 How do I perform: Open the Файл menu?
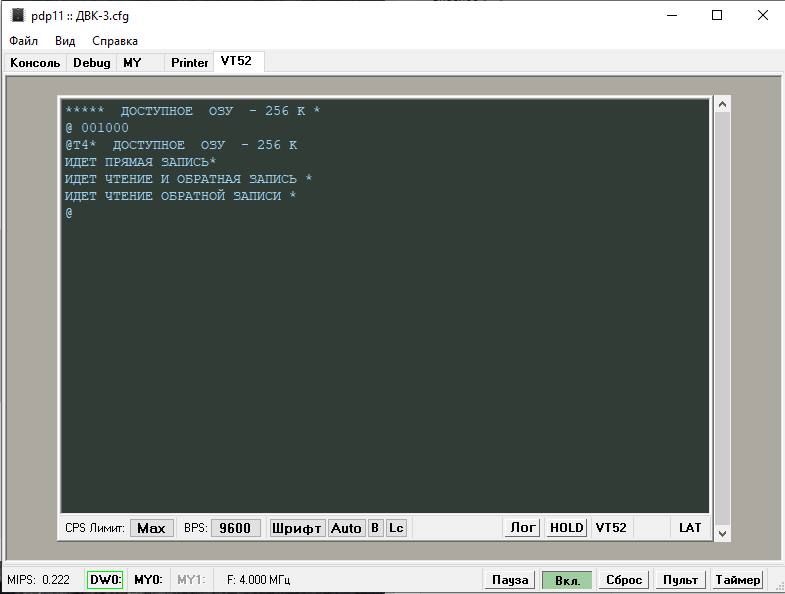click(x=24, y=41)
